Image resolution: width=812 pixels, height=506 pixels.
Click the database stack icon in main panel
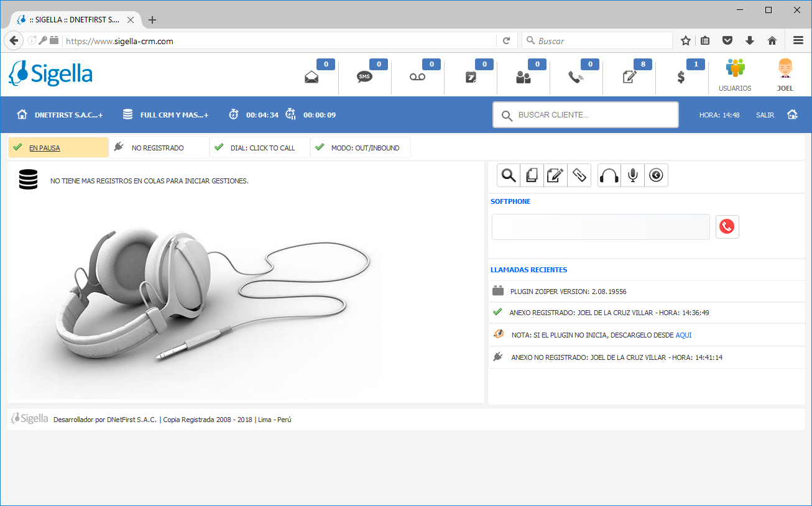point(28,180)
